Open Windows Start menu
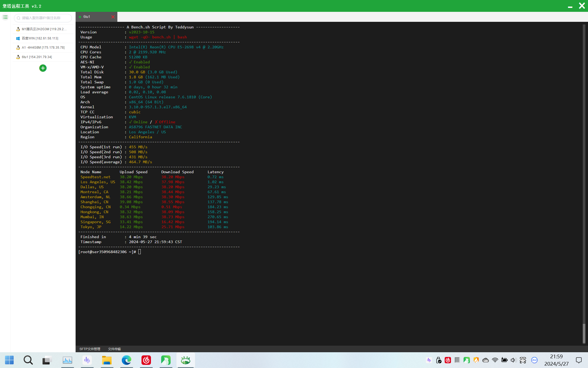Screen dimensions: 588x368 tap(9, 360)
